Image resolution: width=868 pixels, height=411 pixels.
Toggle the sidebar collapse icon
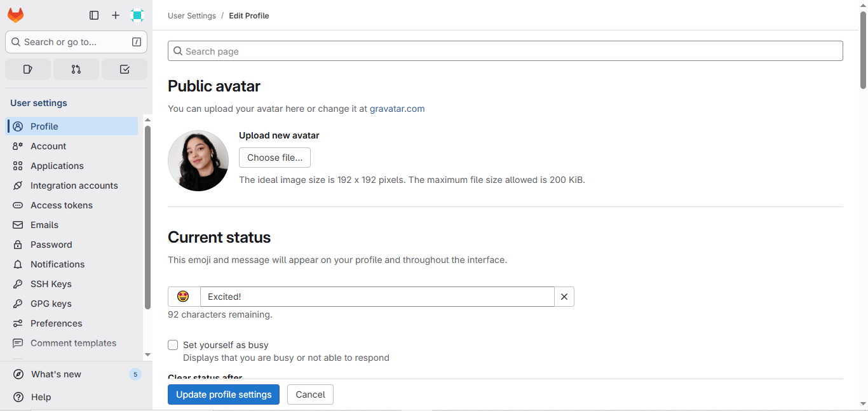pos(94,15)
